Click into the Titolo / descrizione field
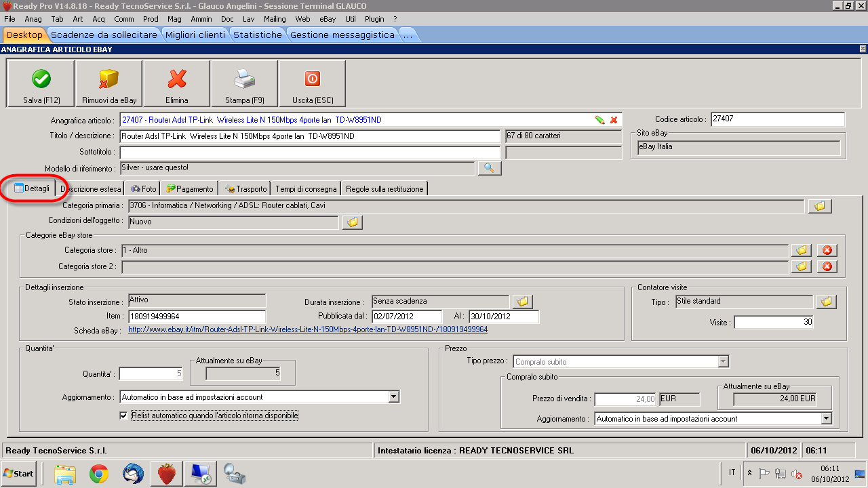Viewport: 868px width, 488px height. 310,136
